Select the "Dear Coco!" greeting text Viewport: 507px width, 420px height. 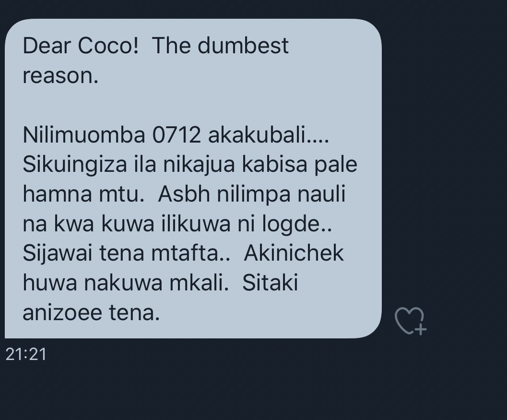pos(81,46)
